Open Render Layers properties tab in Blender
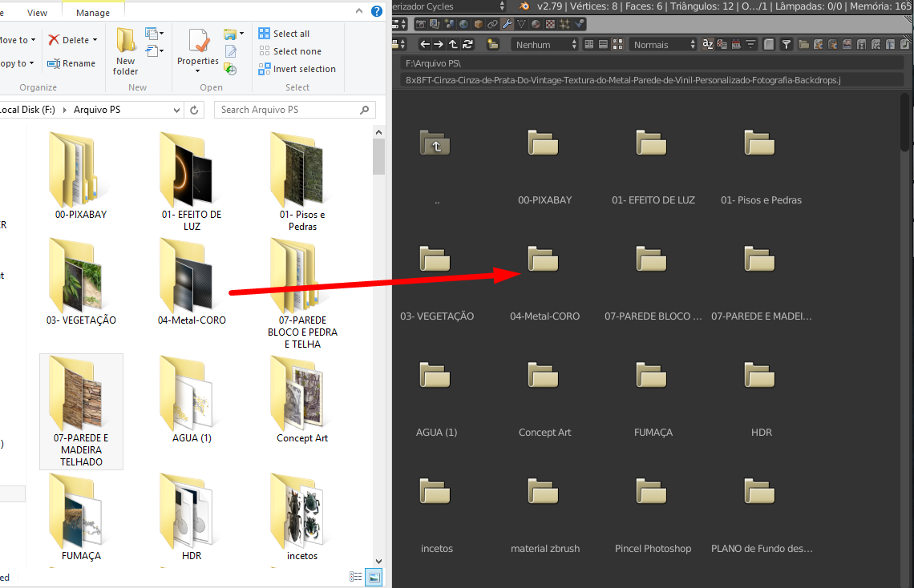Screen dimensions: 914x588 [435, 24]
